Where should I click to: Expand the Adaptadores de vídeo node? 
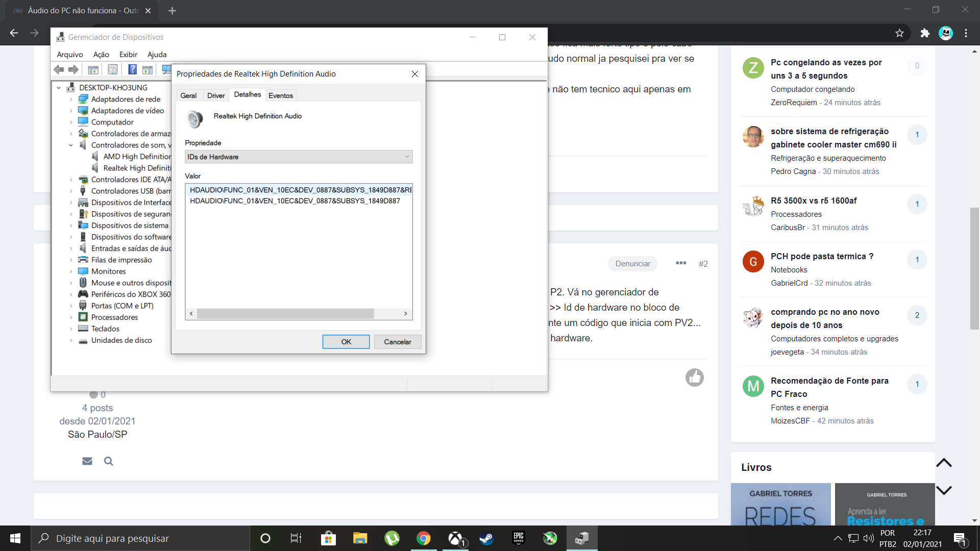click(x=71, y=111)
